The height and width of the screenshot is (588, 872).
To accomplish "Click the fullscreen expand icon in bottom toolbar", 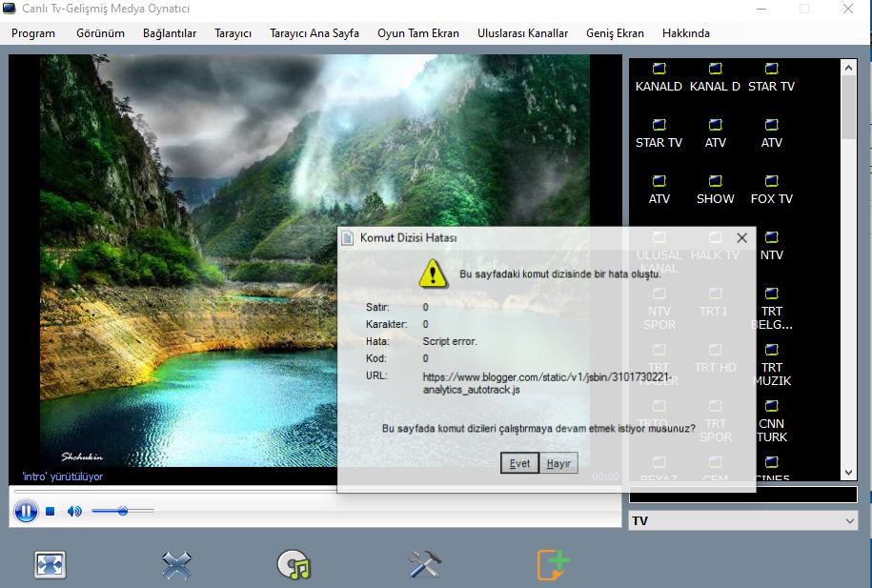I will pyautogui.click(x=50, y=565).
